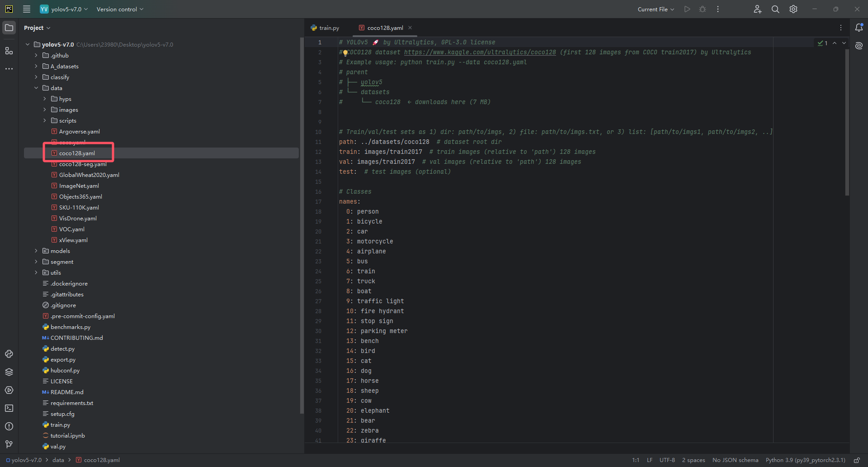Screen dimensions: 868x467
Task: Open the Structure tool window icon
Action: 9,51
